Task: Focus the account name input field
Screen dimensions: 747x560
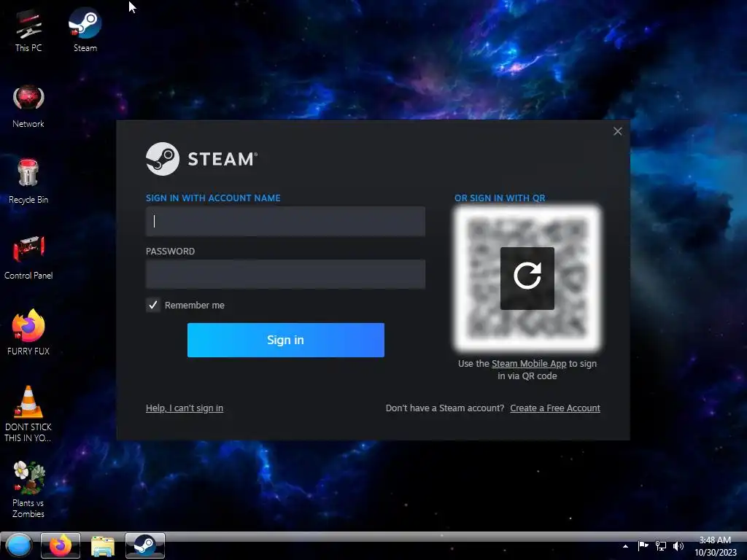Action: [285, 221]
